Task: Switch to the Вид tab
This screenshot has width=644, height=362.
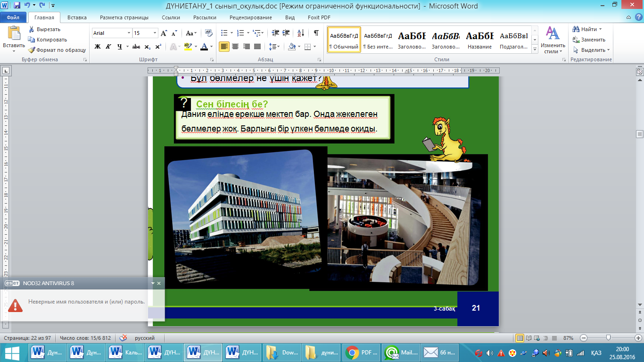Action: coord(290,17)
